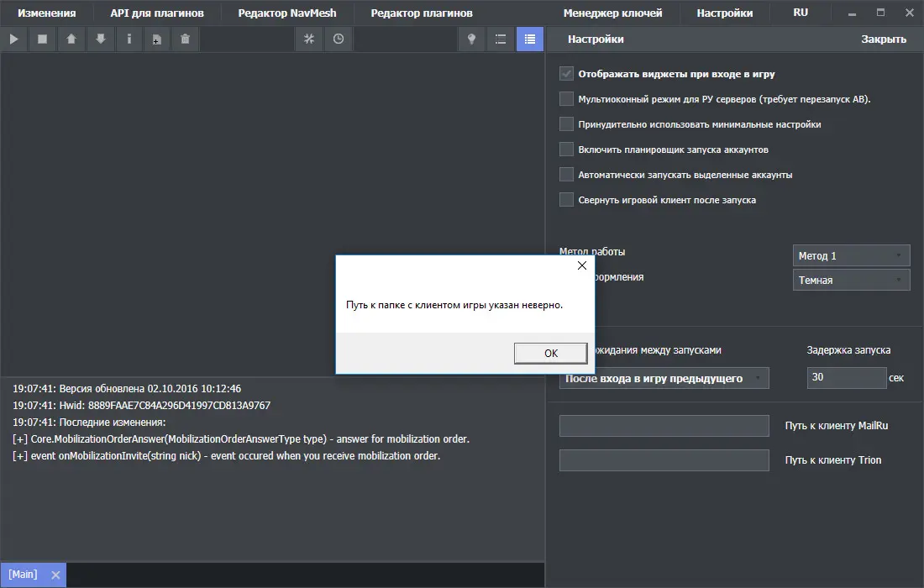
Task: Check 'Включить планировщик запуска аккаунтов' option
Action: 566,150
